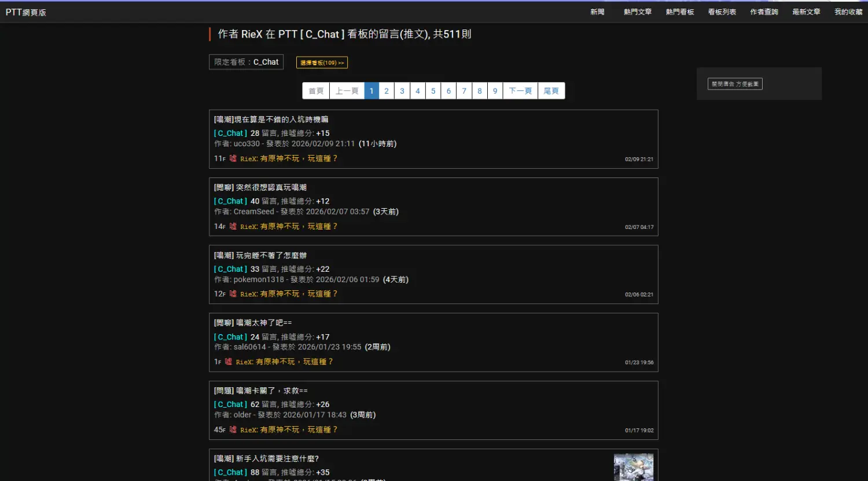Click the 限定看板 C_Chat filter box
This screenshot has height=481, width=868.
click(246, 62)
